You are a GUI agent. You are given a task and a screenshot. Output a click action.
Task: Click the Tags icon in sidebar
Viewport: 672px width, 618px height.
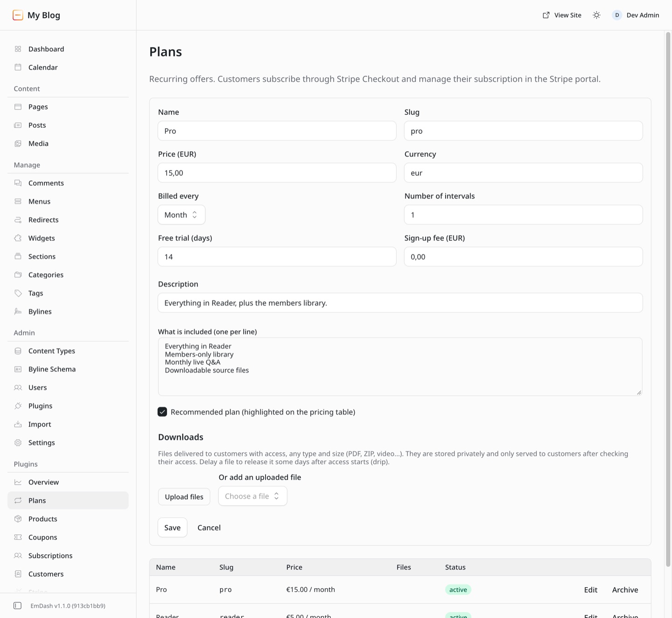pyautogui.click(x=18, y=293)
